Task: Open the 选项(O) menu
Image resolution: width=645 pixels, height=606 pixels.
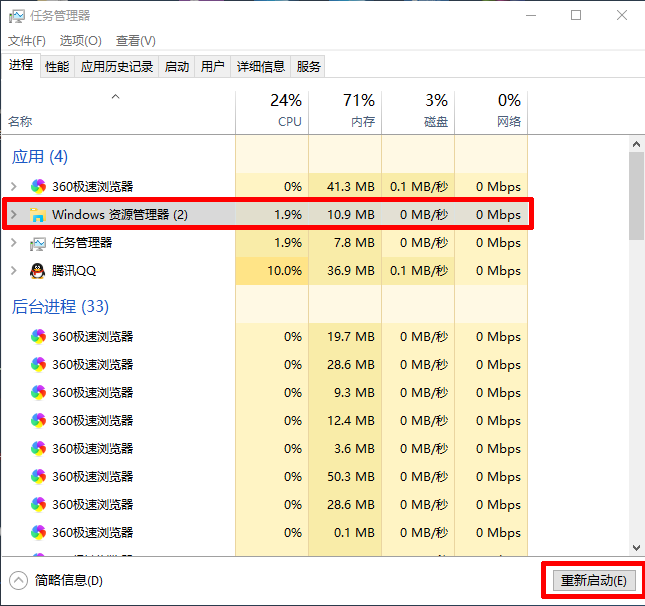Action: [80, 41]
